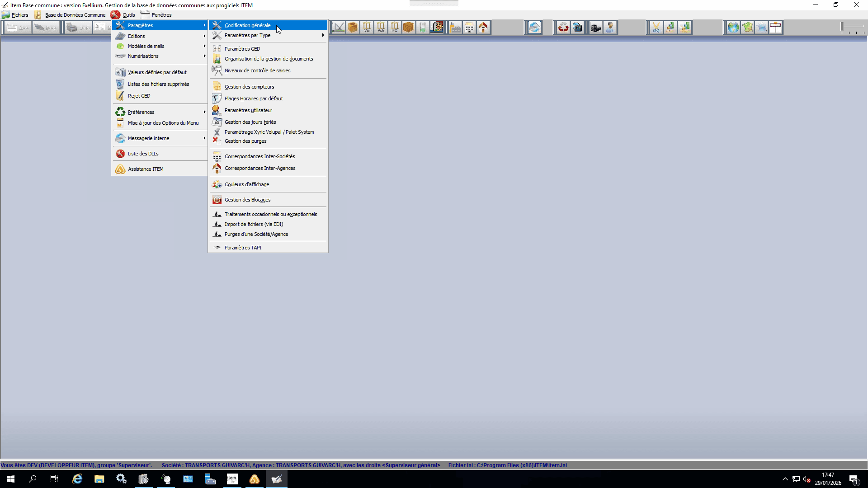868x488 pixels.
Task: Expand the Messagerie interne submenu arrow
Action: coord(204,138)
